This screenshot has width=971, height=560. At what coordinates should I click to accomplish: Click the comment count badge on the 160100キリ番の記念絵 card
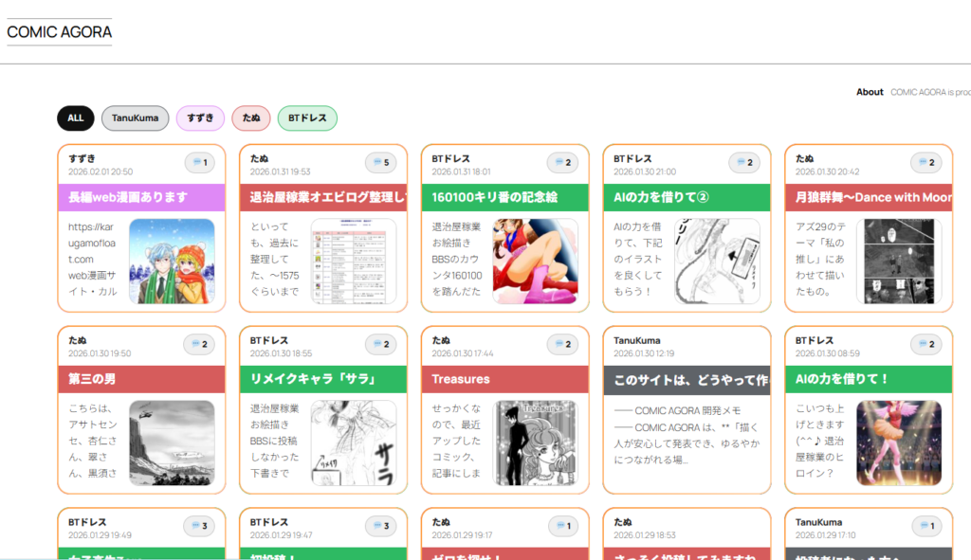click(x=562, y=163)
